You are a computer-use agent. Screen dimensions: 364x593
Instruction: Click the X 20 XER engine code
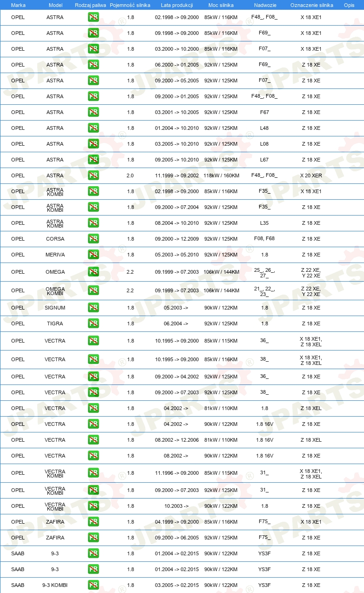[x=311, y=175]
